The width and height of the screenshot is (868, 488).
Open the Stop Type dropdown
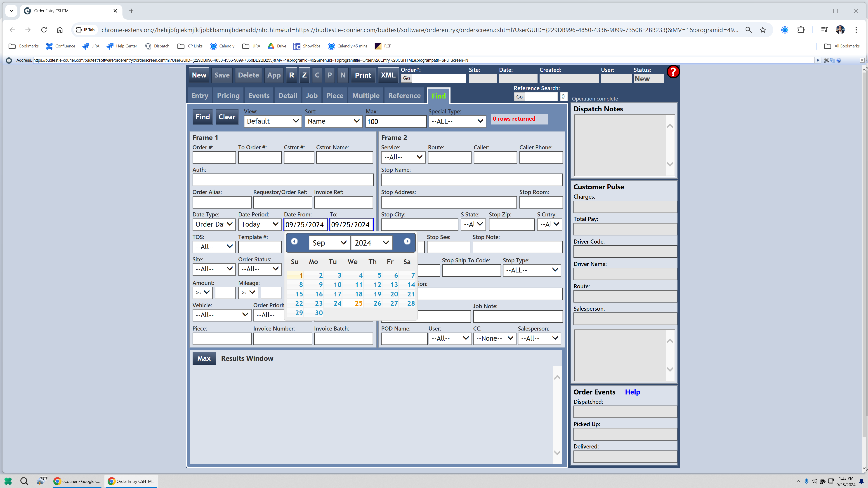[x=532, y=270]
